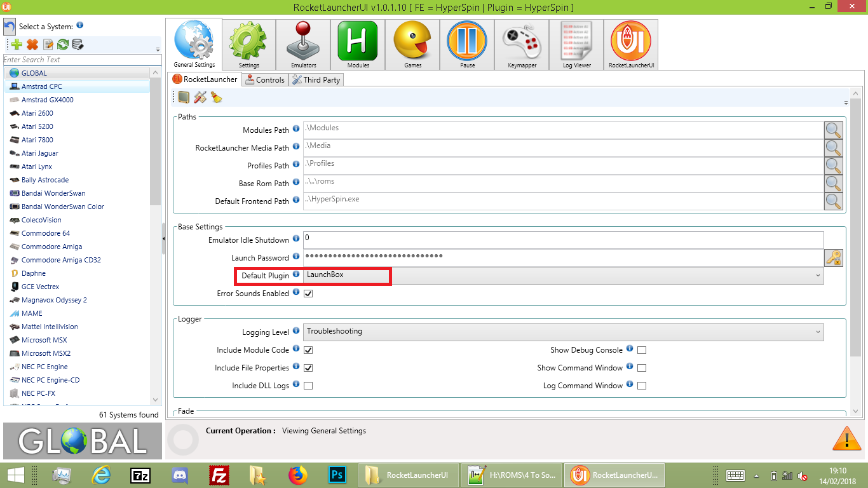Click the Enter Search Text field

tap(83, 60)
